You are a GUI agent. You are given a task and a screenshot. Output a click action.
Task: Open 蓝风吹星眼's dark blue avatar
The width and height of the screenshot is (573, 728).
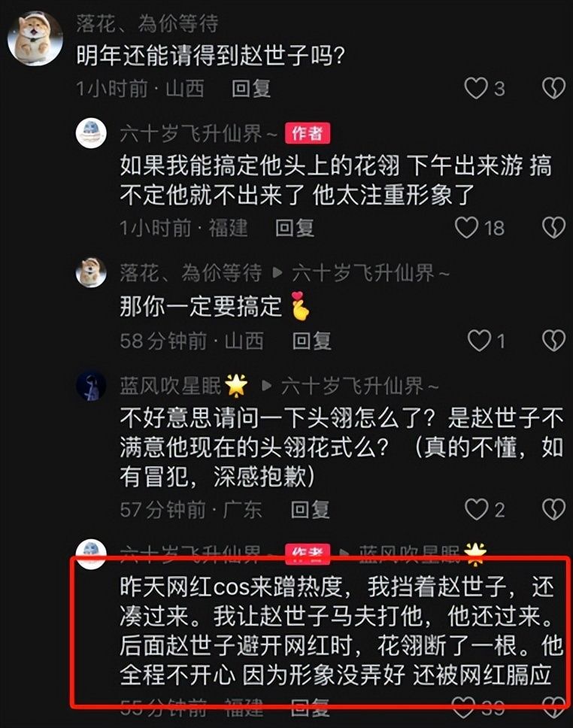pyautogui.click(x=91, y=385)
